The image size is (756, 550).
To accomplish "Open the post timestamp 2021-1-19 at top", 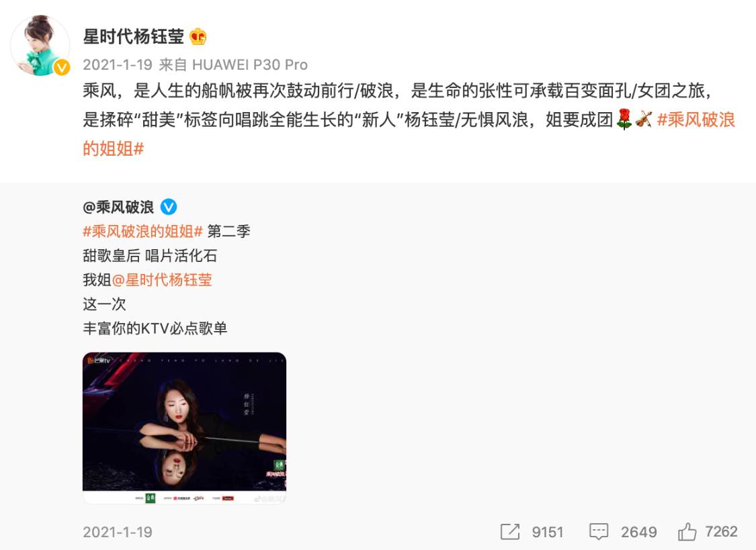I will (x=118, y=64).
